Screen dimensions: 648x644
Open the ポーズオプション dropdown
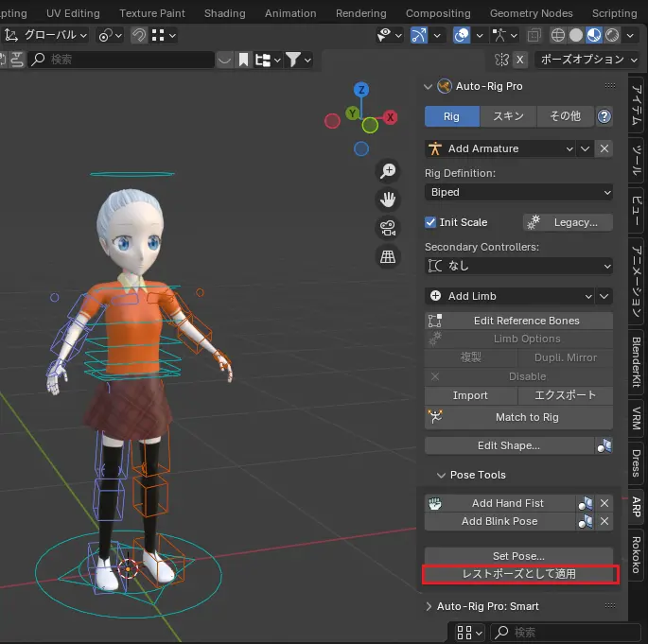589,60
